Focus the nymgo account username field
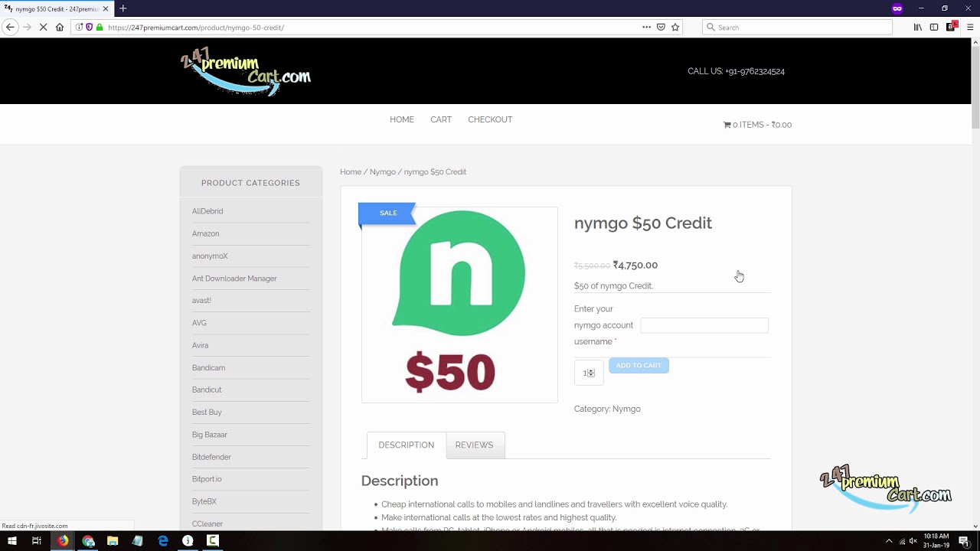 pyautogui.click(x=704, y=325)
